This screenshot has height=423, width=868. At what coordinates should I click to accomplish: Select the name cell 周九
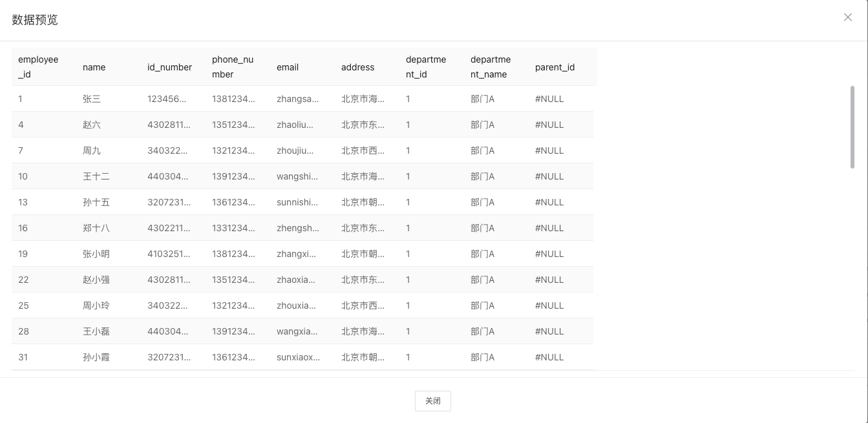92,150
